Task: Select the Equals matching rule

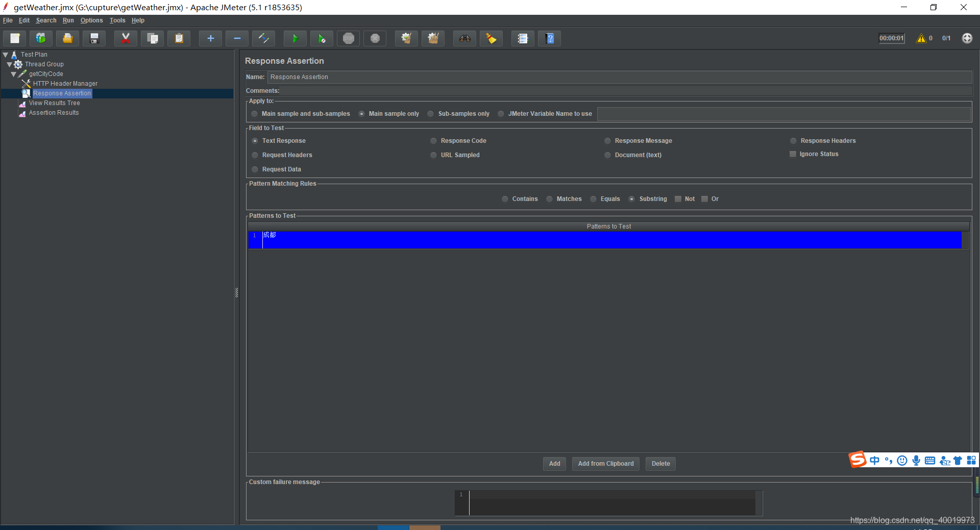Action: coord(594,199)
